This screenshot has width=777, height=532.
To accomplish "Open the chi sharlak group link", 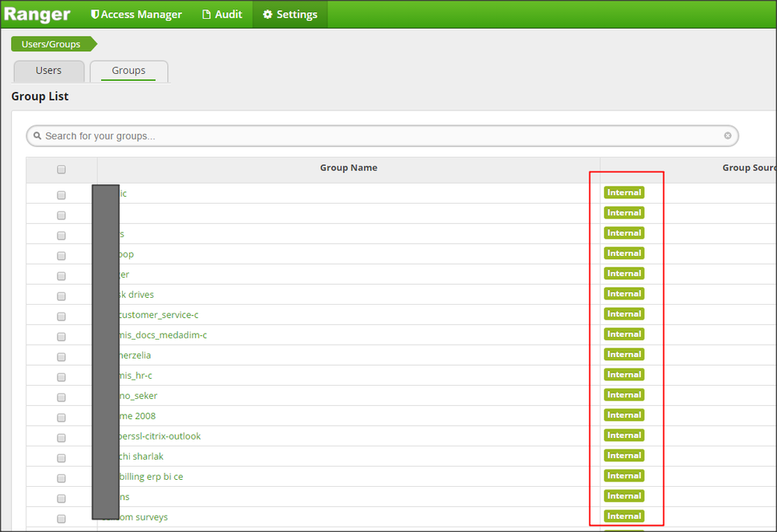I will click(142, 457).
